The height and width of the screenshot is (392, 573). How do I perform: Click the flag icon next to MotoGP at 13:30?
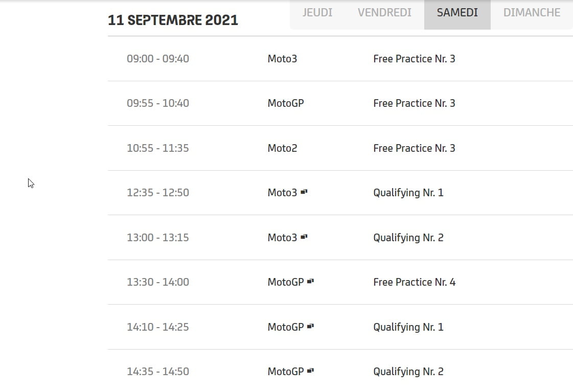coord(310,282)
